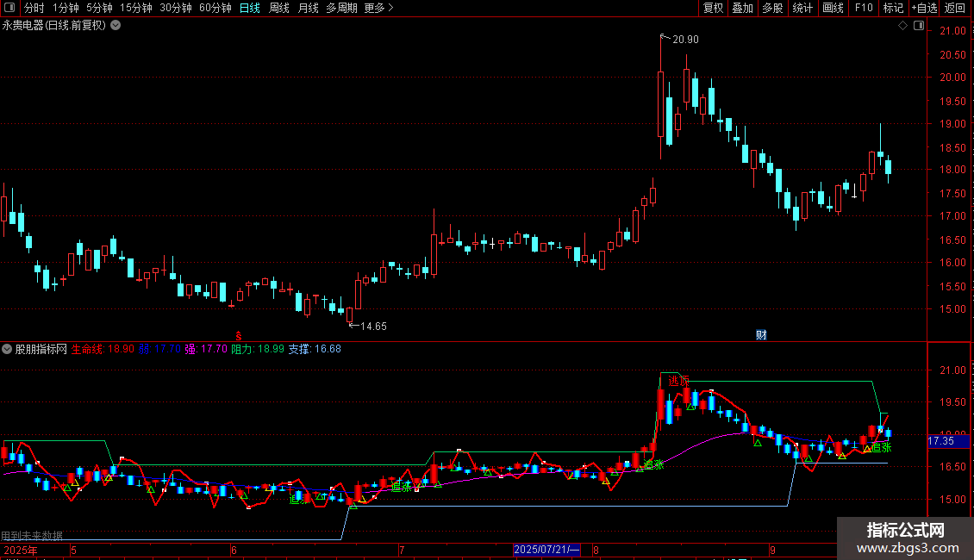Add stock via +自选 button

[924, 8]
